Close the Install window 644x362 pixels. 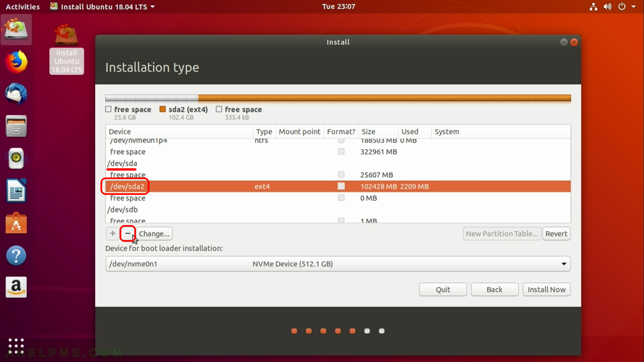(x=574, y=42)
